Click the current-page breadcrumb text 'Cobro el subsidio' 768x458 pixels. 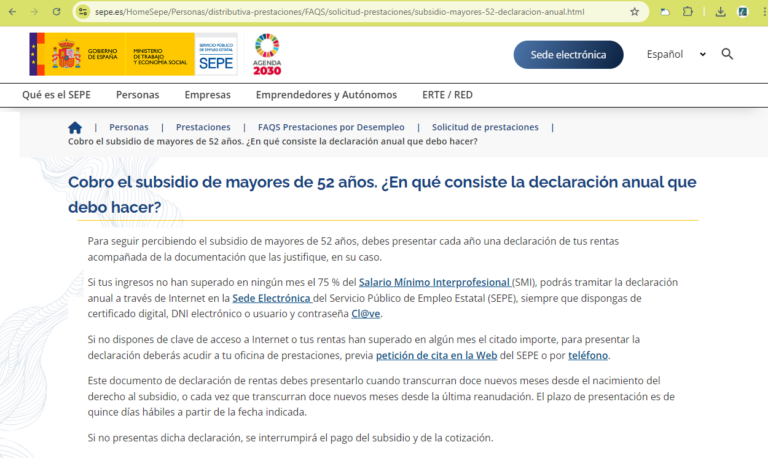[x=272, y=142]
